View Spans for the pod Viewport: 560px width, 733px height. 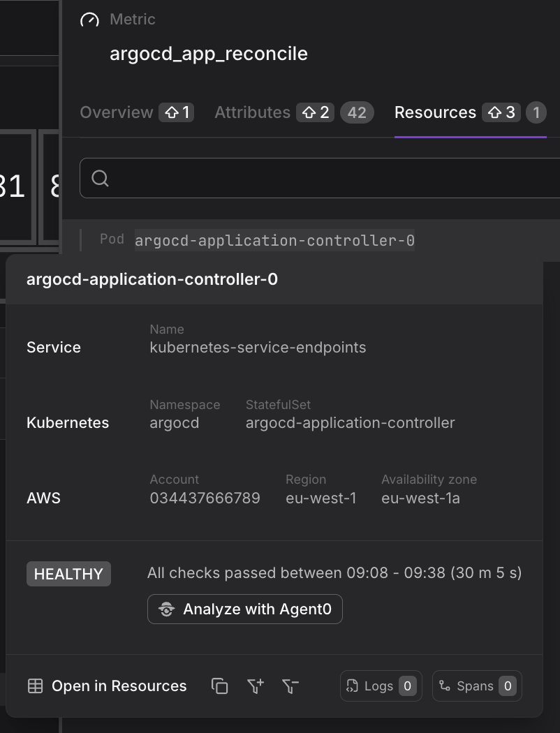(x=477, y=686)
